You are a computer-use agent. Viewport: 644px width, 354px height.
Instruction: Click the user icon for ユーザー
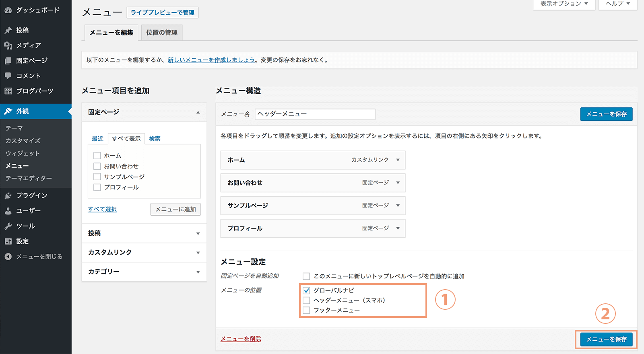tap(8, 211)
